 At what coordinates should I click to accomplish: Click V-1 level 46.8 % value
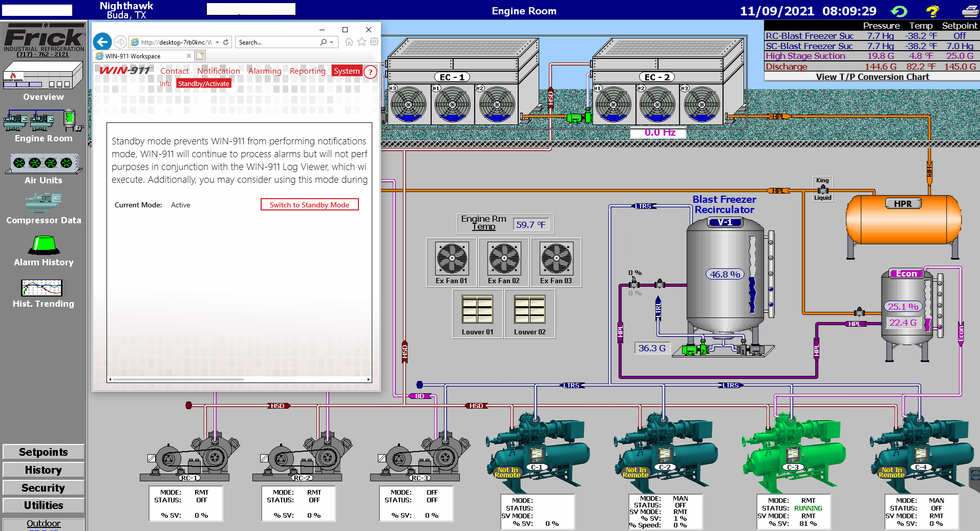click(725, 274)
